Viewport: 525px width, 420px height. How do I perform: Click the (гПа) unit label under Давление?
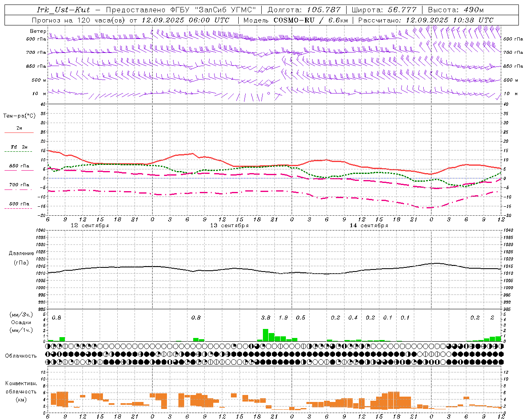tap(21, 263)
